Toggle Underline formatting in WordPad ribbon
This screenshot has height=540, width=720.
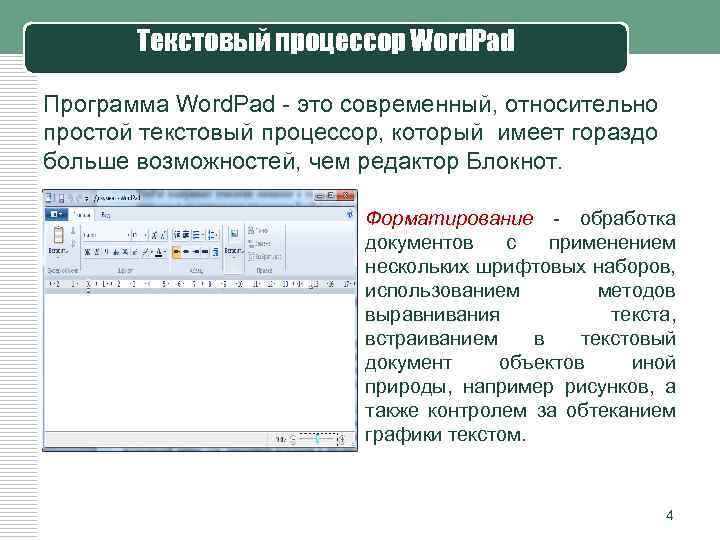click(106, 252)
